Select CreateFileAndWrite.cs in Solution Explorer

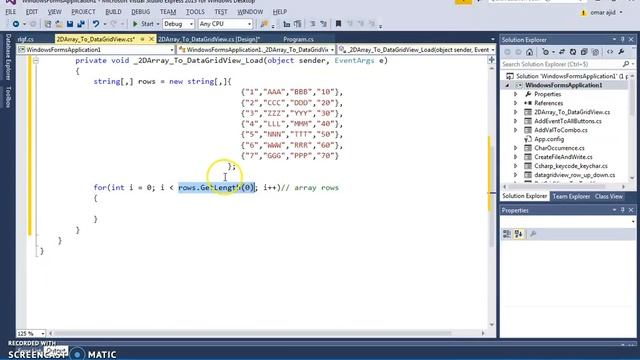coord(563,157)
